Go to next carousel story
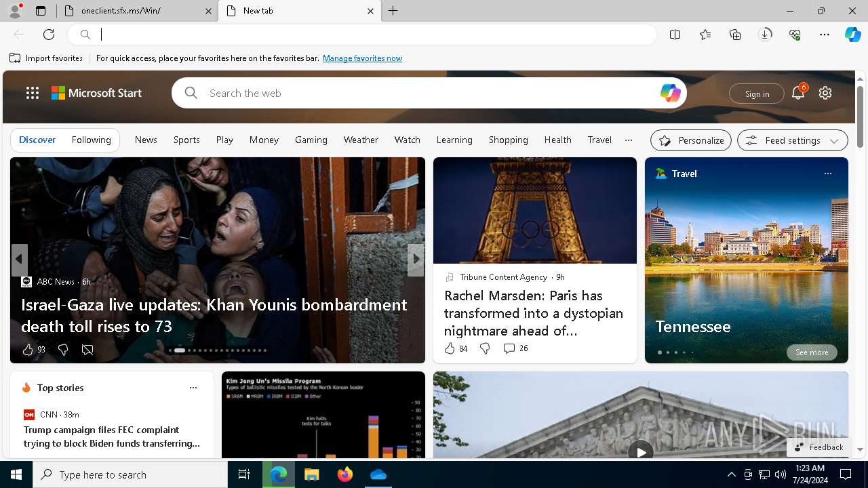868x488 pixels. 416,260
